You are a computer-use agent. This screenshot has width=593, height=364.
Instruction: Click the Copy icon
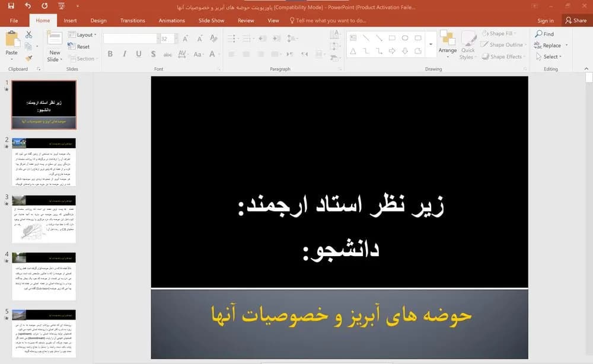[28, 46]
